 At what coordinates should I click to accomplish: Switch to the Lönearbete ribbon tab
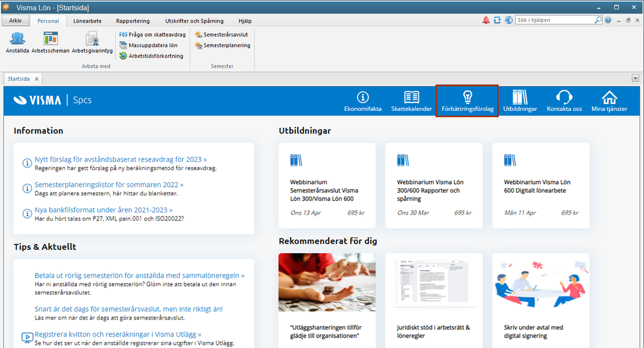(87, 21)
